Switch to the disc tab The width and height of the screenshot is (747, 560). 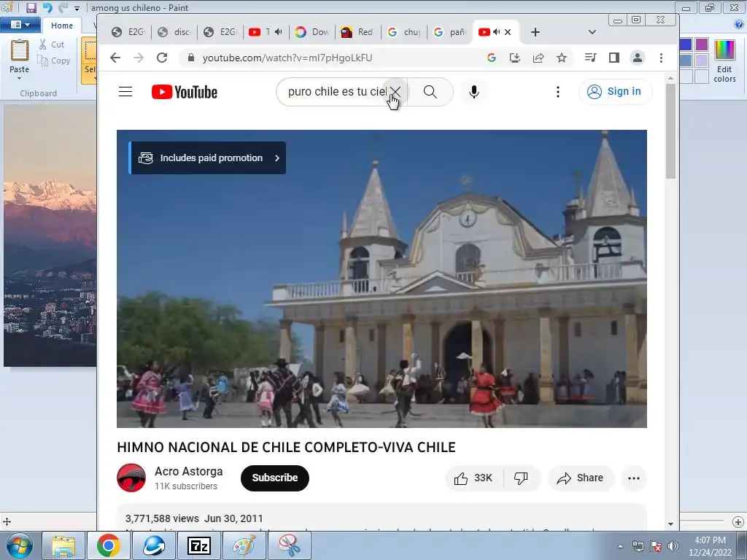[175, 32]
